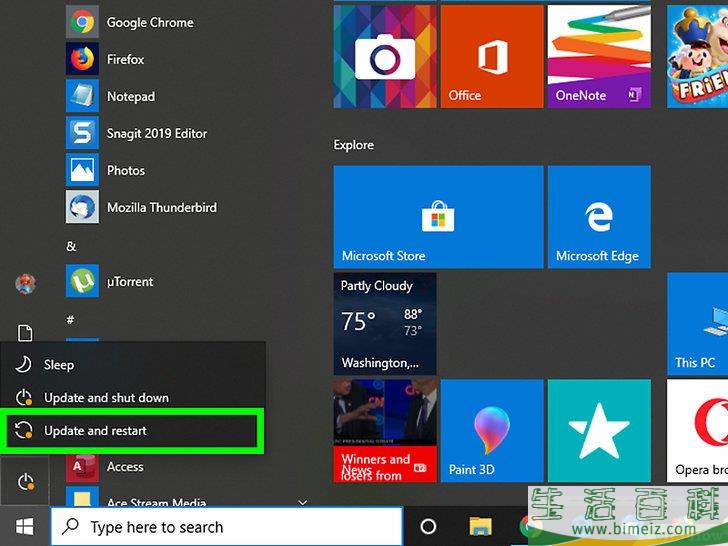
Task: Open the Paint 3D tile
Action: [x=492, y=431]
